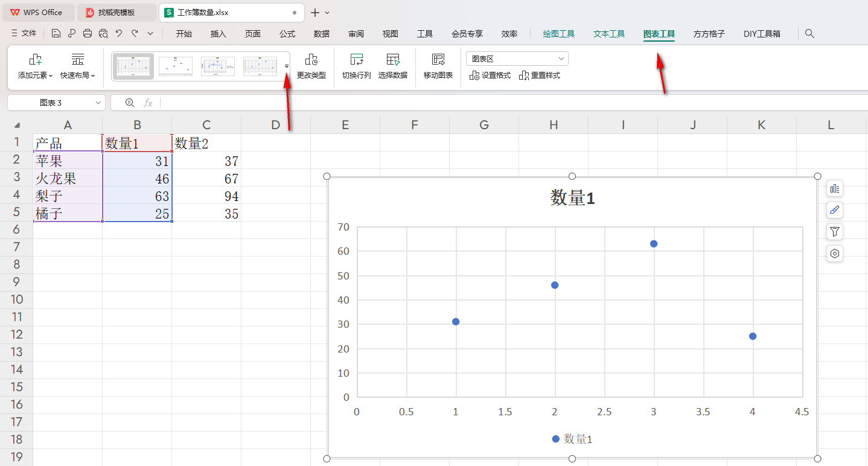Click the chart title 数量1
This screenshot has width=868, height=466.
[x=572, y=198]
